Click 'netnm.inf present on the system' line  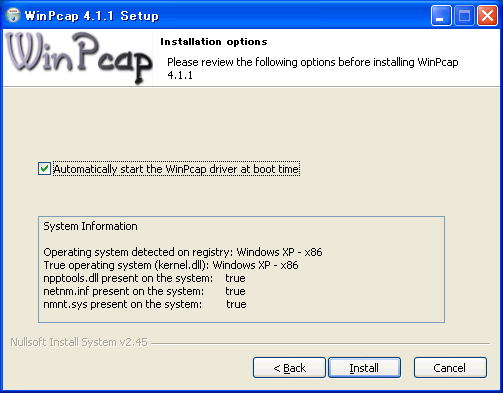tap(144, 291)
